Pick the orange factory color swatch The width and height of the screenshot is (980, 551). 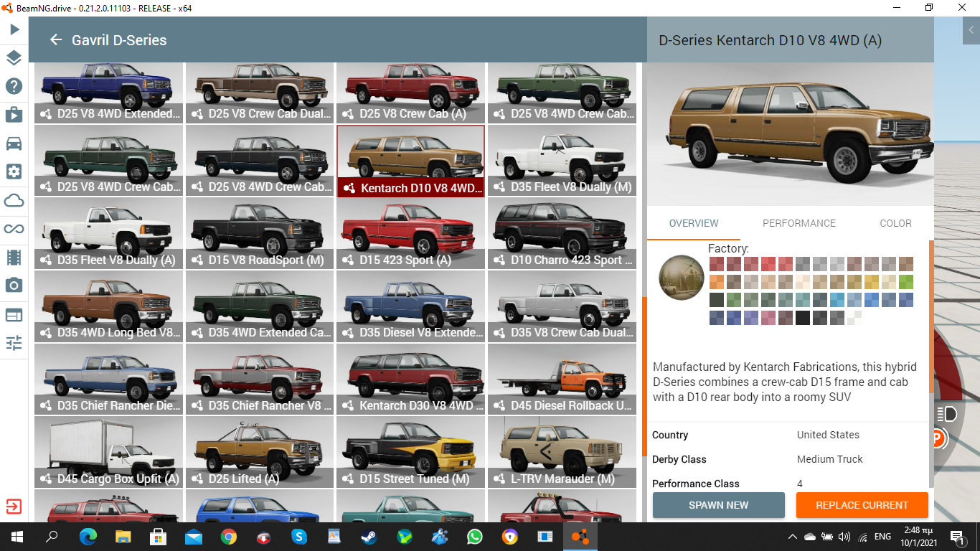tap(717, 282)
